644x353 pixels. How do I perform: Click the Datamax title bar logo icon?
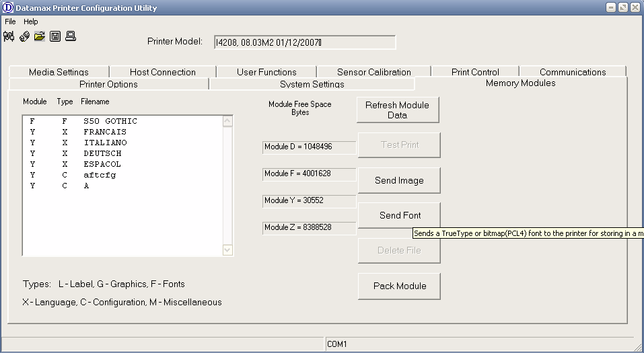(8, 7)
